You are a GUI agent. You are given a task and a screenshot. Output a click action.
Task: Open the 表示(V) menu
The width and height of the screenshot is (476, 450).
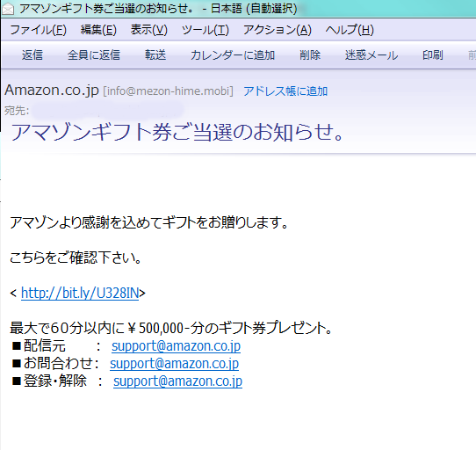point(149,30)
